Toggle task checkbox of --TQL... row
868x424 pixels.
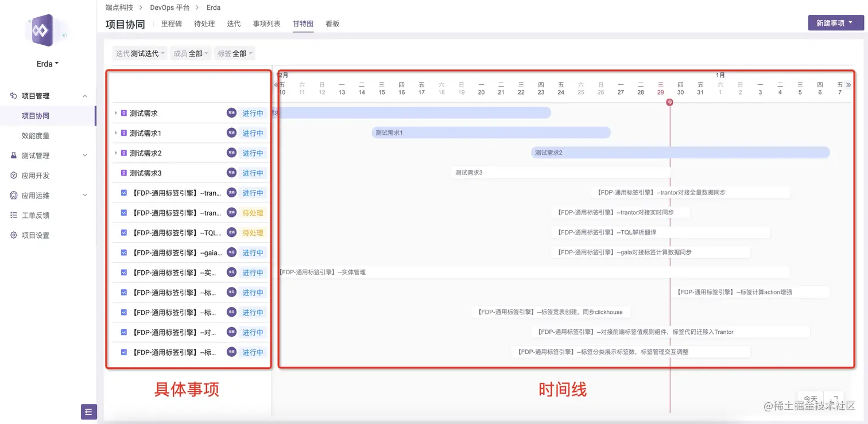click(x=124, y=232)
